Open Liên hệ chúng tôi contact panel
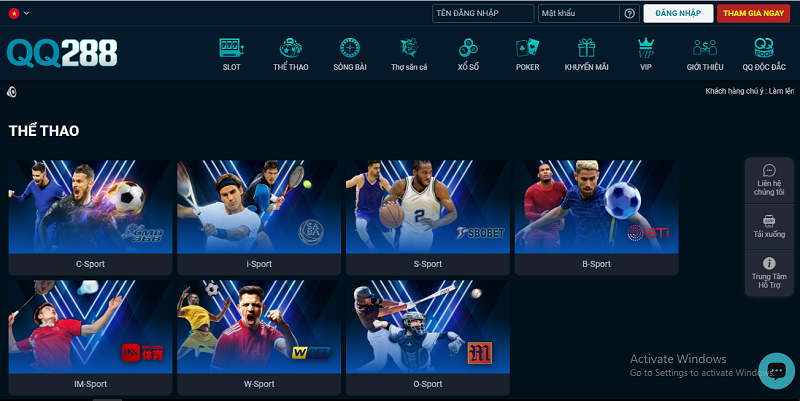The height and width of the screenshot is (401, 800). pos(769,181)
